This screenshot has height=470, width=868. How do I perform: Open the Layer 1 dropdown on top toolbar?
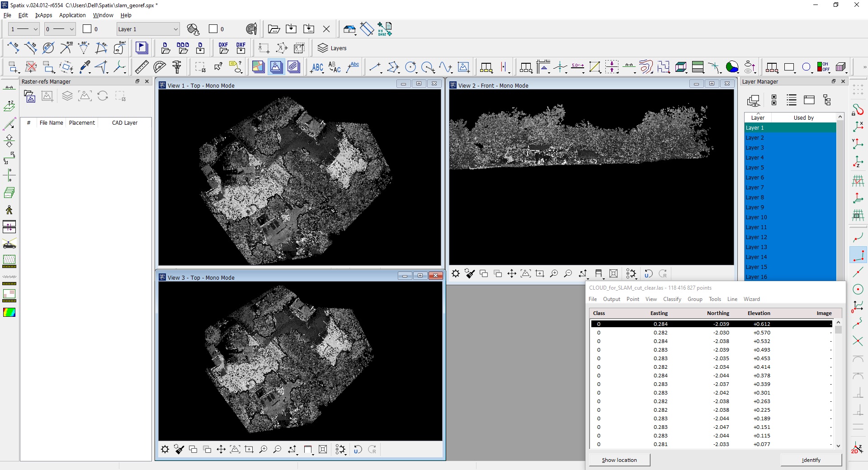[x=175, y=29]
